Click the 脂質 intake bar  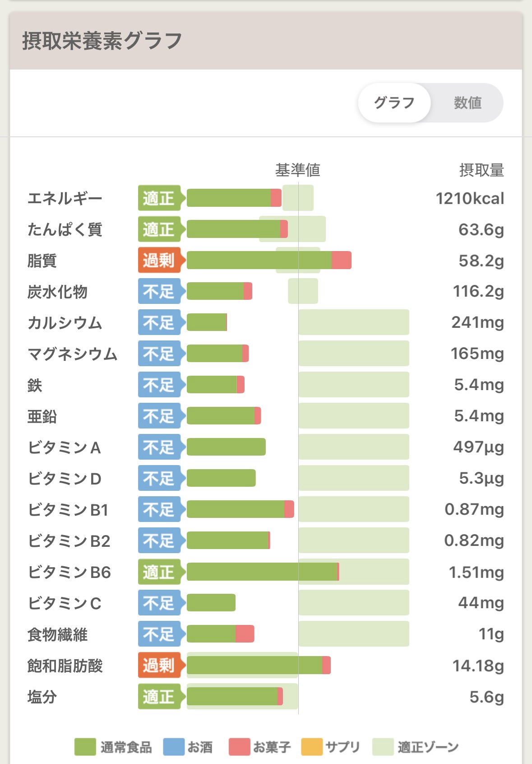pos(269,261)
